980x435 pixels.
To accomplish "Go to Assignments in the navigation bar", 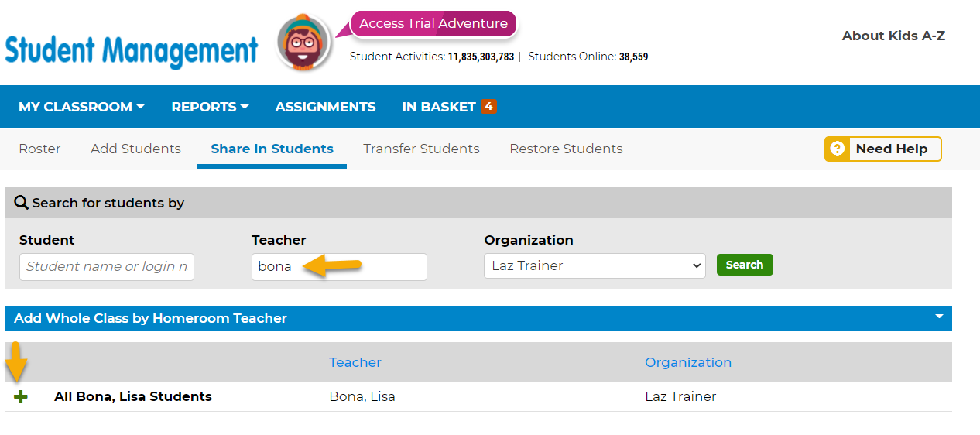I will [x=325, y=107].
